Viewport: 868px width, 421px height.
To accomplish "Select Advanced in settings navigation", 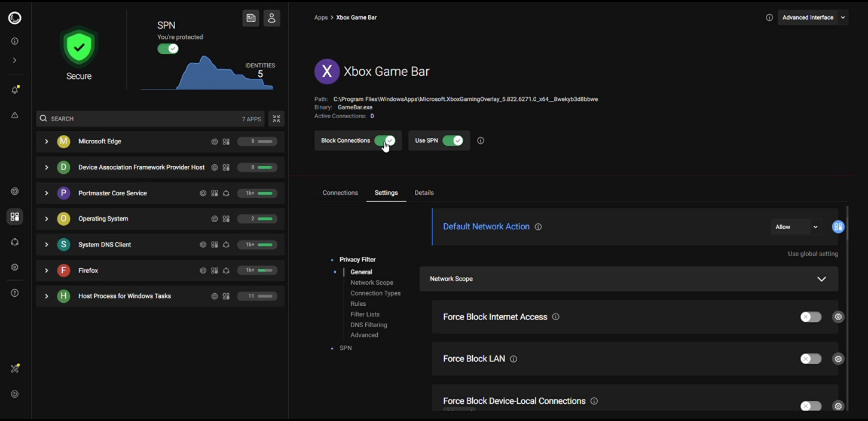I will 364,336.
